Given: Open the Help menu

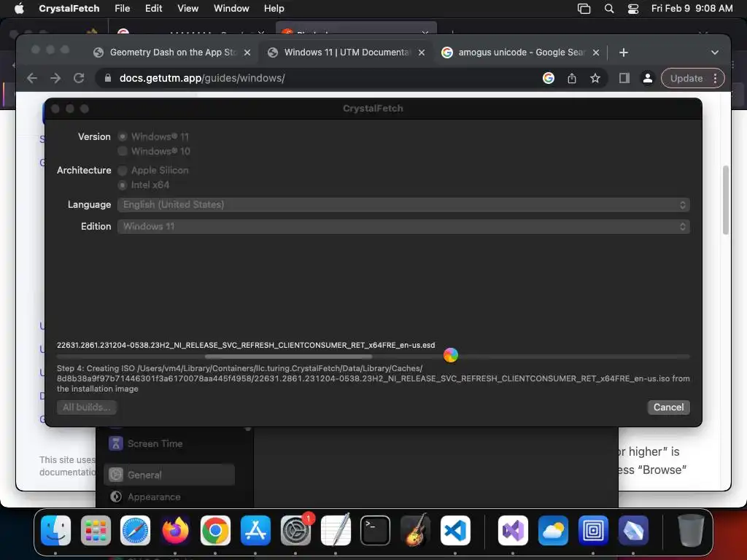Looking at the screenshot, I should coord(274,9).
